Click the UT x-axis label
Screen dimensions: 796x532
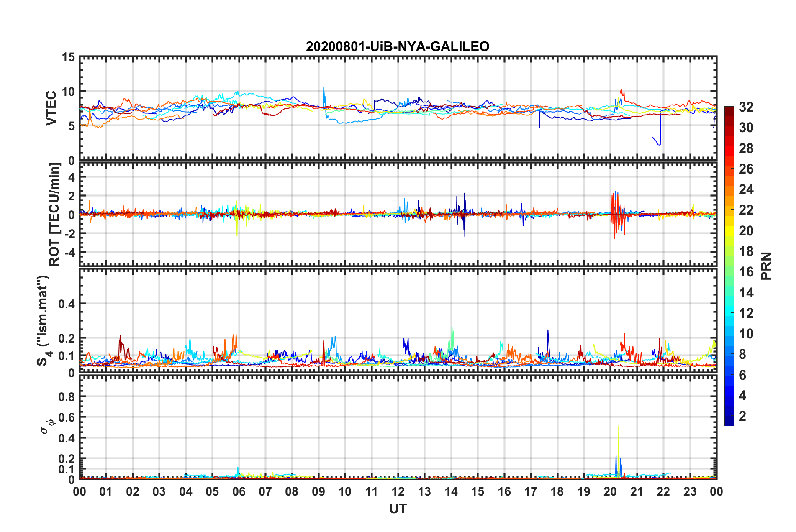coord(398,509)
